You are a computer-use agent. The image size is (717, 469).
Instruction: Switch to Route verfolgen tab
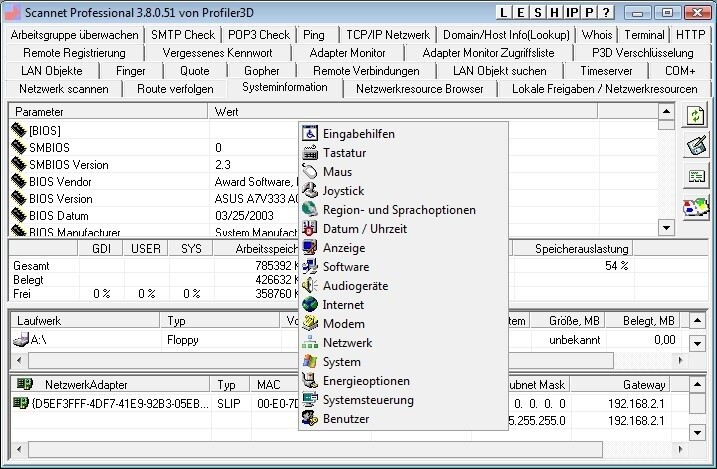(175, 89)
